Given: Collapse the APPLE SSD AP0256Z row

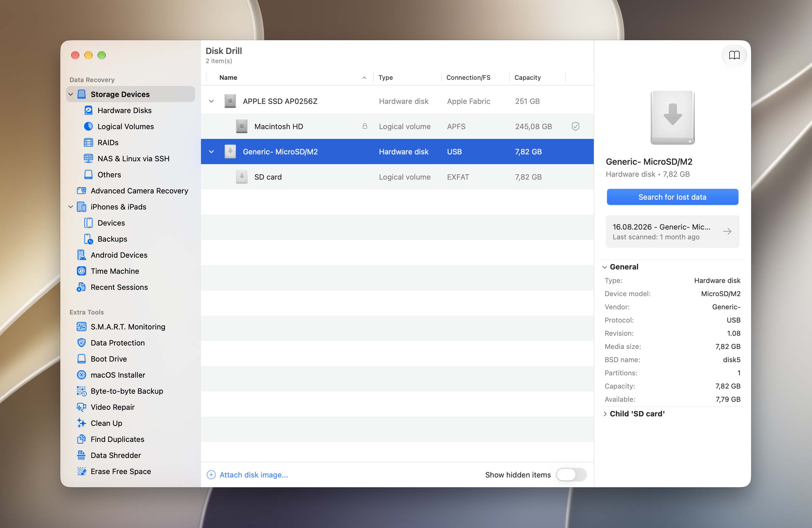Looking at the screenshot, I should 211,101.
